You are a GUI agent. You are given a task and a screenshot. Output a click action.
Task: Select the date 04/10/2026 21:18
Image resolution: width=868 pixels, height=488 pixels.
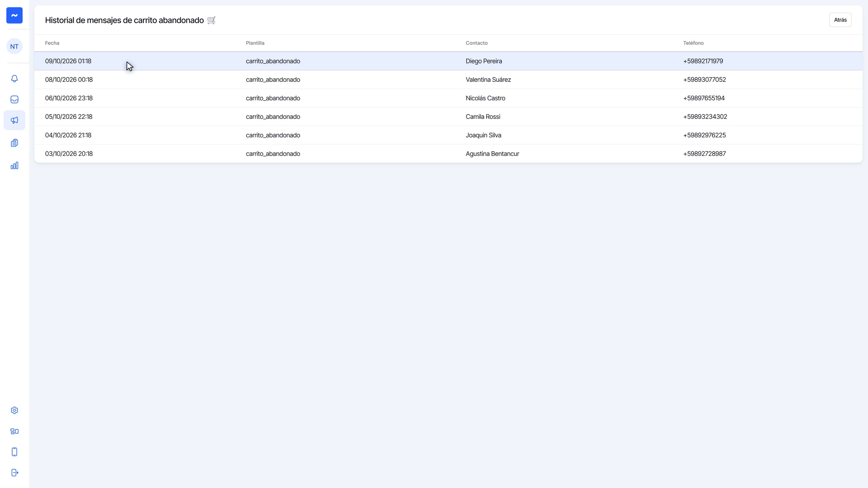(x=68, y=135)
